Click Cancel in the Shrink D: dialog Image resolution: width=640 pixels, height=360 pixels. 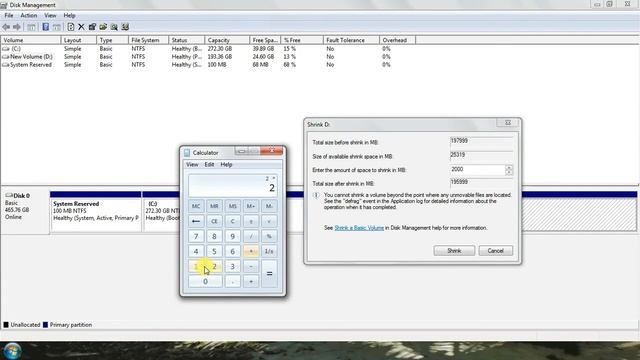pos(496,251)
